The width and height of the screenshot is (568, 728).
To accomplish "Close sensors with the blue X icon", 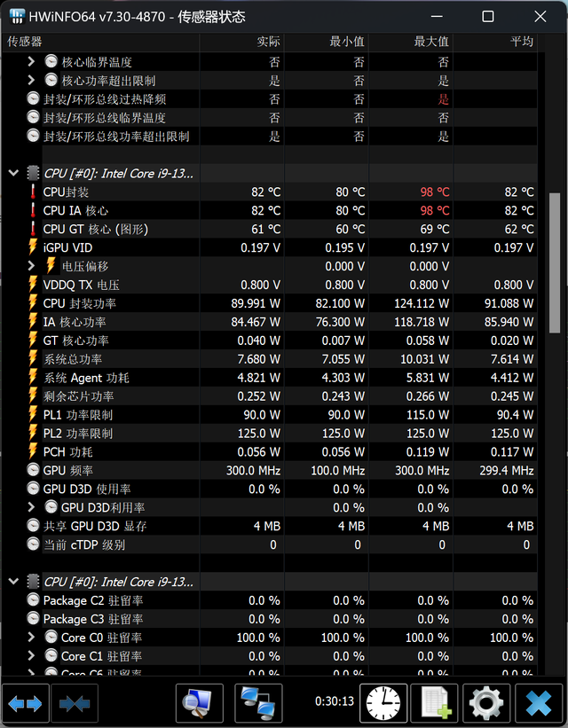I will tap(539, 703).
